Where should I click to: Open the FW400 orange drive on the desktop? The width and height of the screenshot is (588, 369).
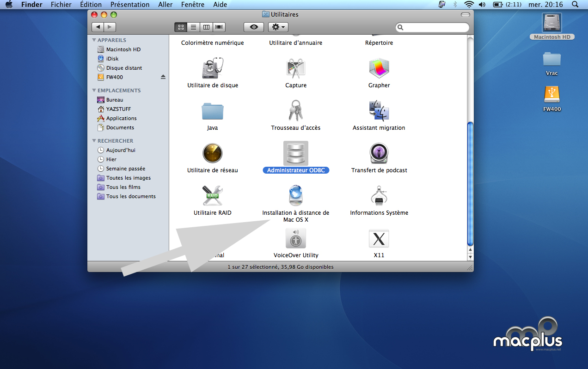point(552,95)
